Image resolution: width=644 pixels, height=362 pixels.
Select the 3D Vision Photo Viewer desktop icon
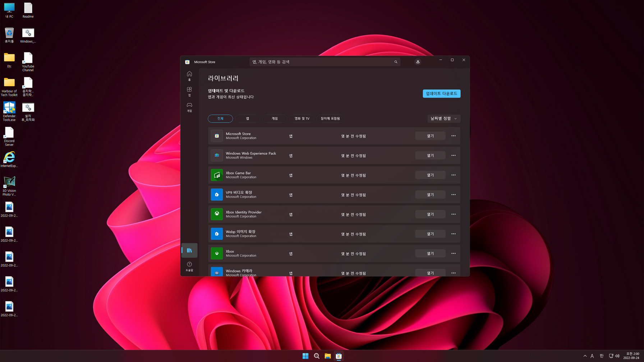[9, 186]
